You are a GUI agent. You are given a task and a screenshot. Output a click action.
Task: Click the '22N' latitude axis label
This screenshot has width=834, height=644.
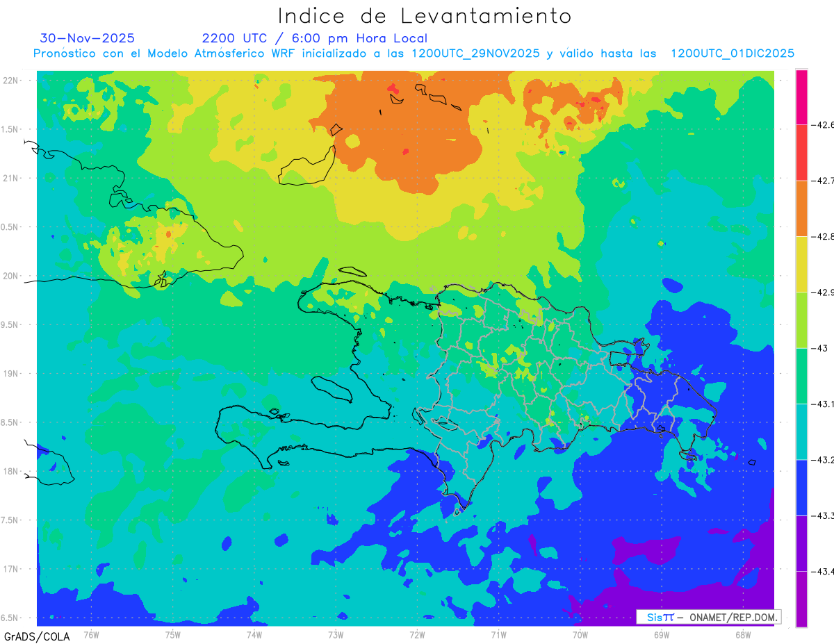pyautogui.click(x=12, y=80)
